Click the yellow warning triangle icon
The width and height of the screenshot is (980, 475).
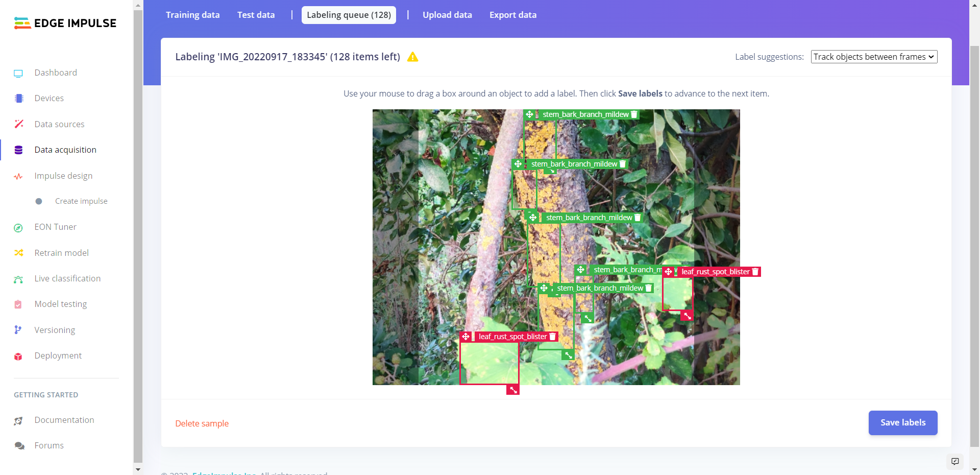tap(413, 57)
